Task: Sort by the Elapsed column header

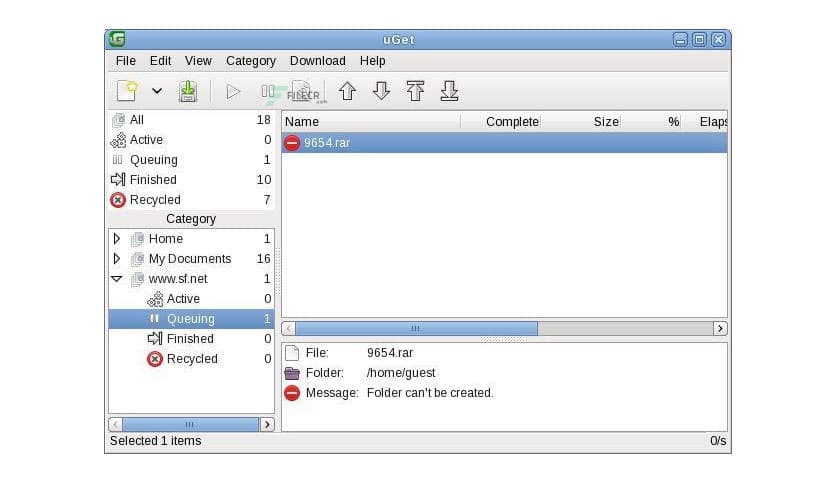Action: [x=706, y=122]
